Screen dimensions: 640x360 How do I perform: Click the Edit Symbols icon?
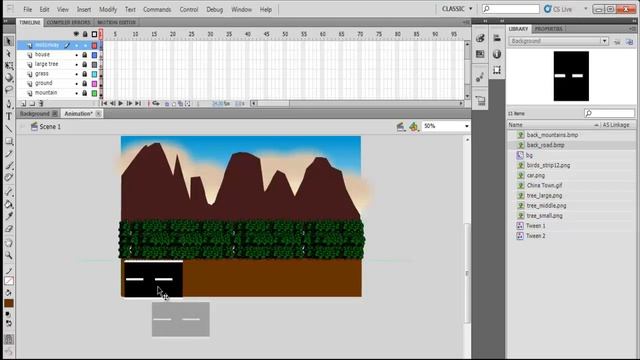coord(413,127)
